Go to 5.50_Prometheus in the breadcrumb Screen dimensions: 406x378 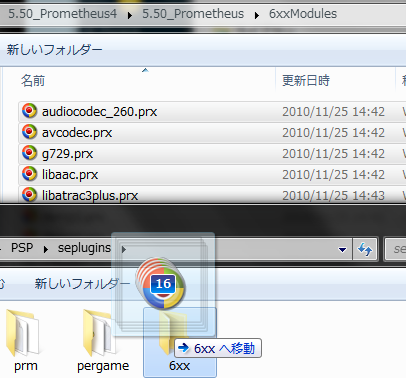(193, 14)
